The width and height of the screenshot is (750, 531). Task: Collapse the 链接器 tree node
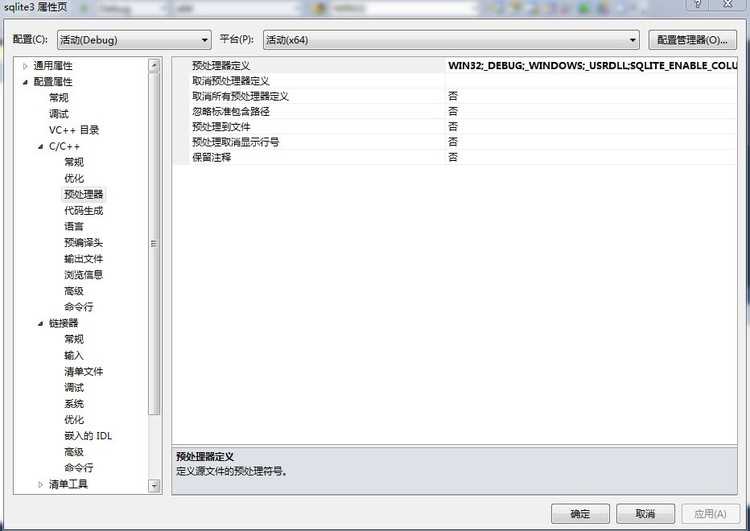(41, 323)
